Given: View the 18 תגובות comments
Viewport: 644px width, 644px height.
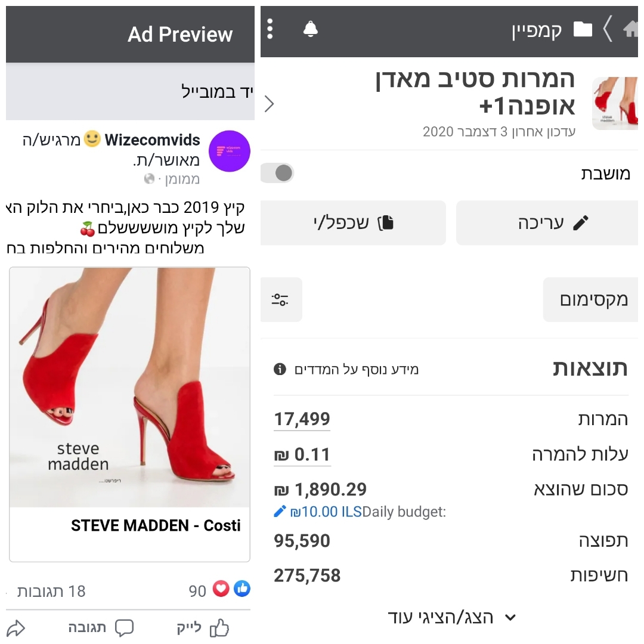Looking at the screenshot, I should pyautogui.click(x=51, y=591).
